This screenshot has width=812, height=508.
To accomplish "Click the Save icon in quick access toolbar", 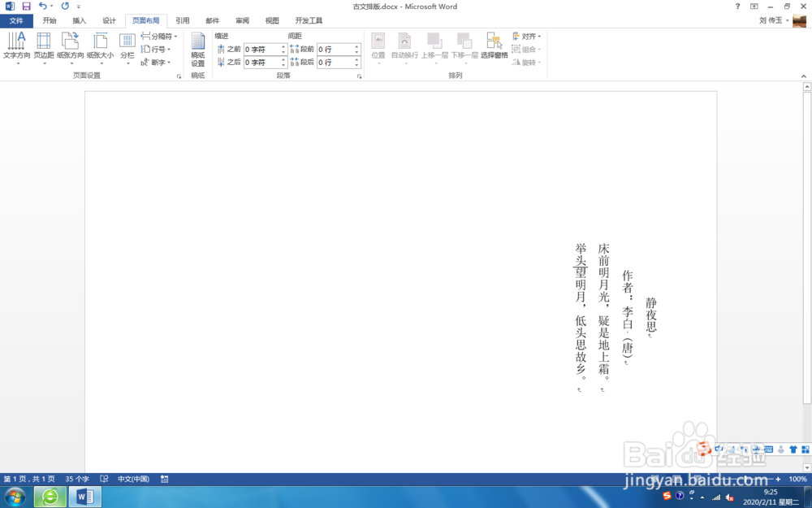I will point(26,7).
